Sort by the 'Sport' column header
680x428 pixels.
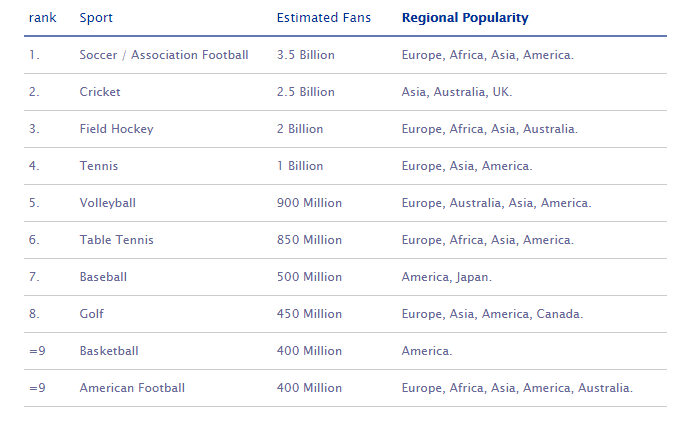point(96,18)
